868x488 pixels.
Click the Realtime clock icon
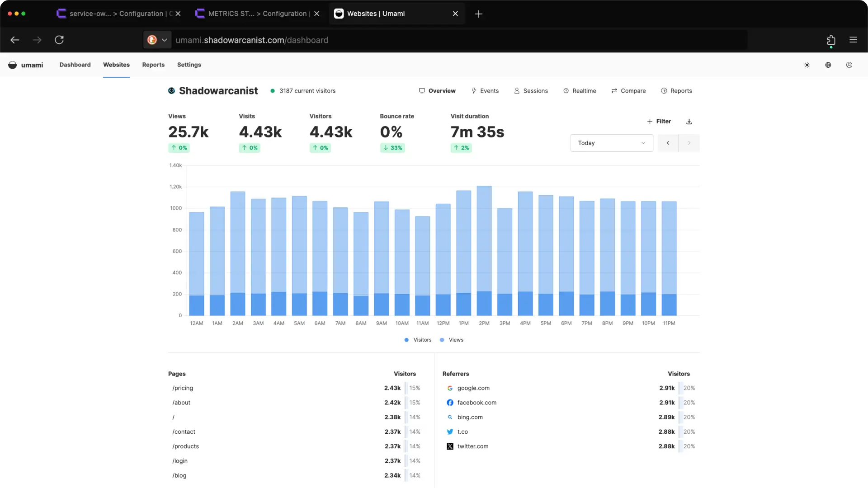[x=566, y=90]
